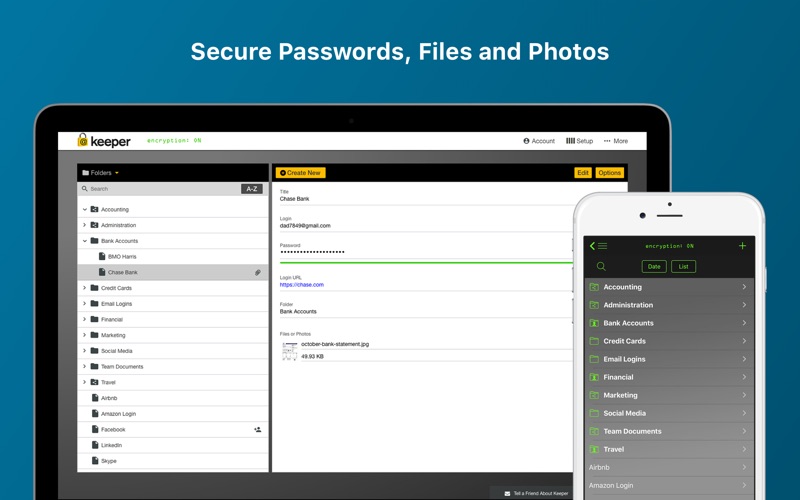Tap the green plus icon on phone
The image size is (800, 500).
click(x=742, y=246)
